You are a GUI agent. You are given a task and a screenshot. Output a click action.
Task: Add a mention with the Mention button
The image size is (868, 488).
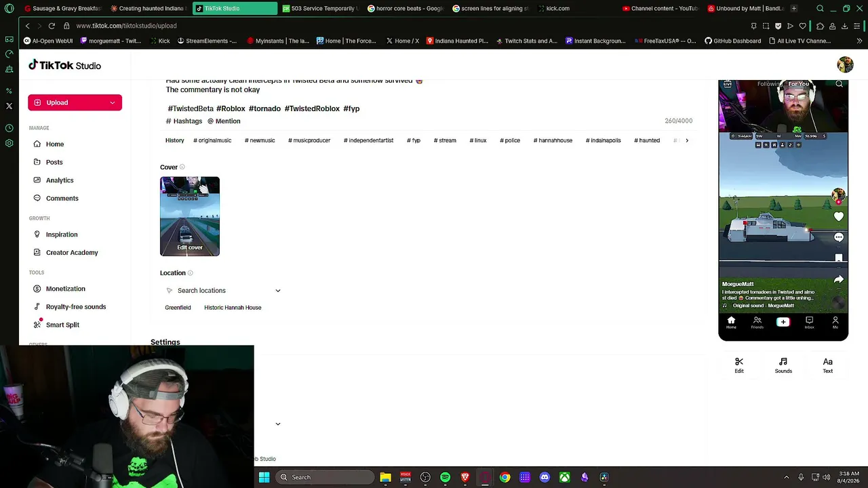click(224, 121)
